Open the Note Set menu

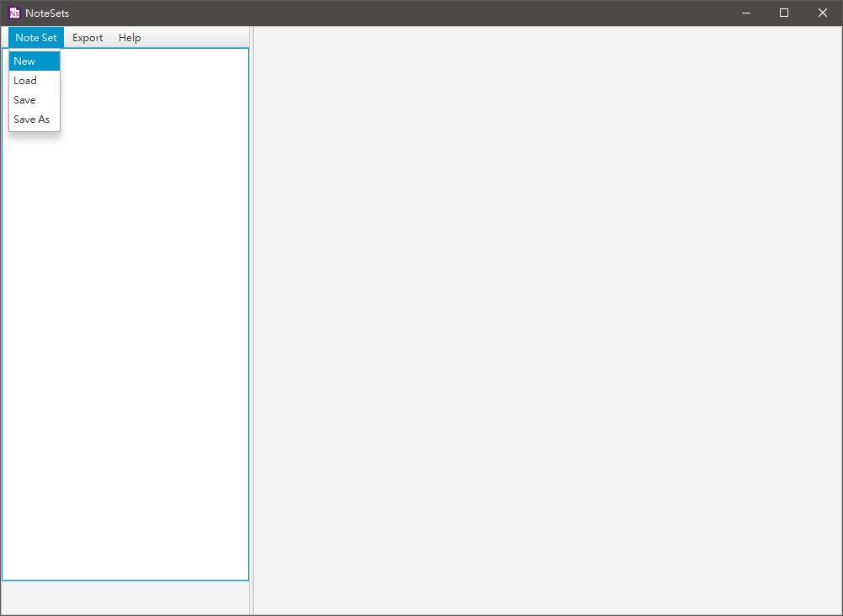click(x=35, y=37)
